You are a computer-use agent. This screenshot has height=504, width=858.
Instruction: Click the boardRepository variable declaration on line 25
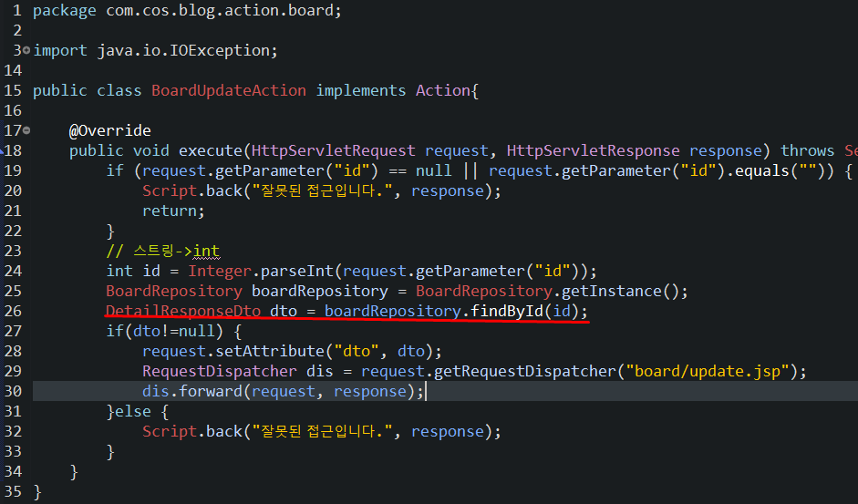(319, 291)
